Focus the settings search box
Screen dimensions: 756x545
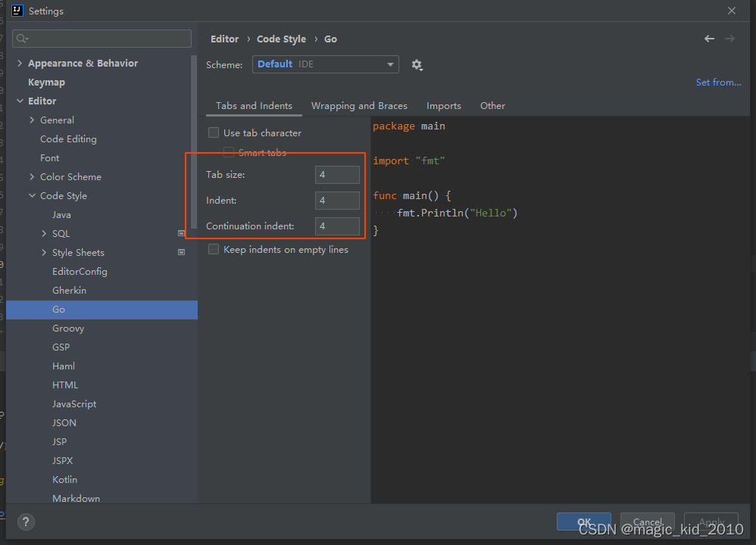pos(102,39)
